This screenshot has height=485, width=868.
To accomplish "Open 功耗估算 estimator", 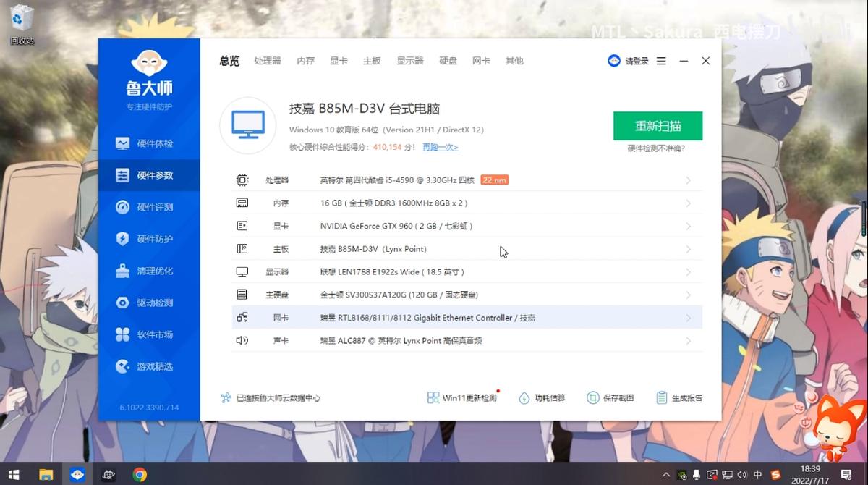I will click(x=543, y=397).
